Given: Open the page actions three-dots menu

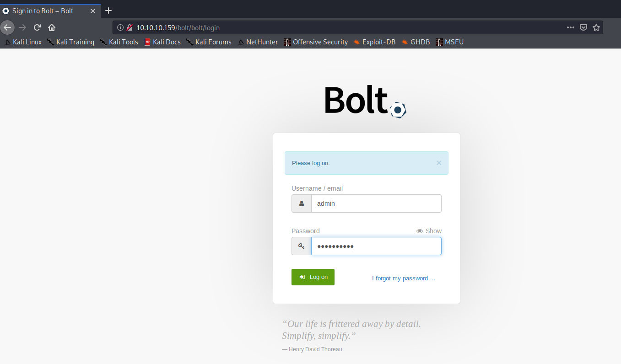Looking at the screenshot, I should (570, 27).
